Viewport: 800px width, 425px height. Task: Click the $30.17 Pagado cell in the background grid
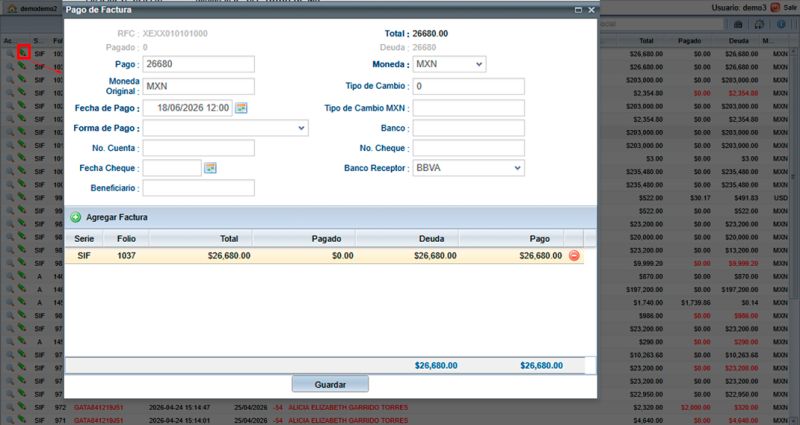click(x=701, y=197)
